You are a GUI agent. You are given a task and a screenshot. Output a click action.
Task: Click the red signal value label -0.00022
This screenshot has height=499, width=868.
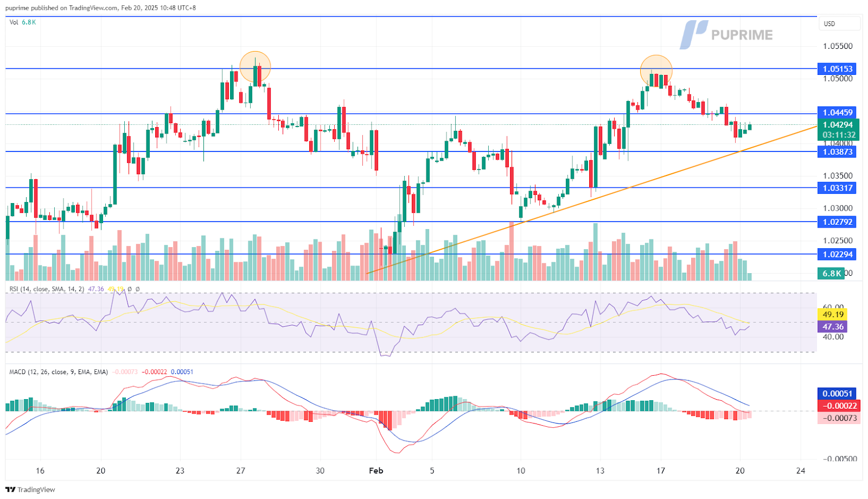click(840, 406)
